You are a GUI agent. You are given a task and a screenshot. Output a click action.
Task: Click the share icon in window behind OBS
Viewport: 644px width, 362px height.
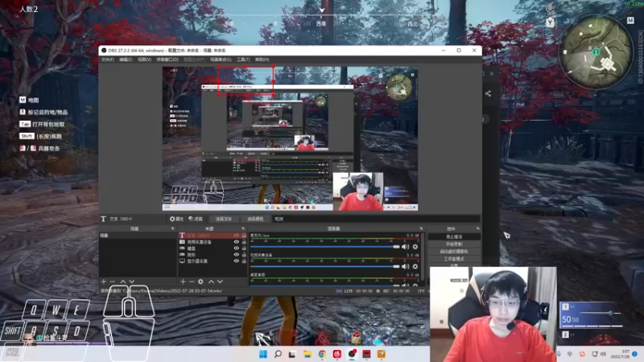tap(488, 93)
